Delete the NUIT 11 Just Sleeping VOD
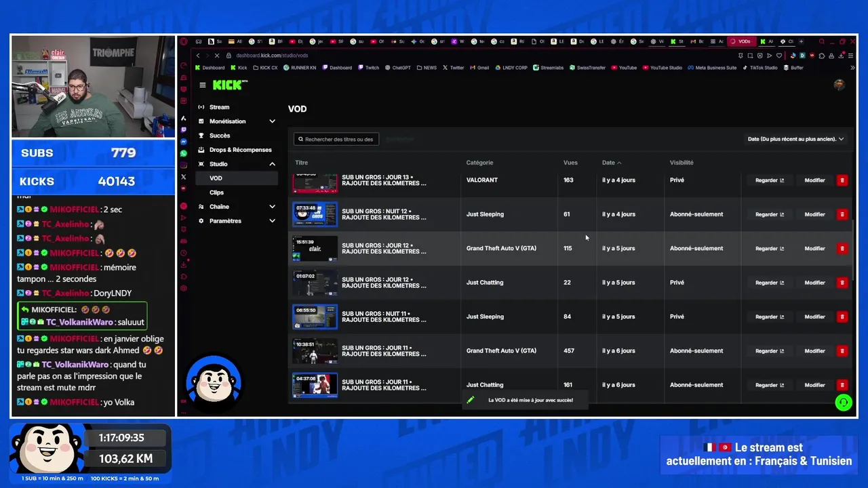 842,317
